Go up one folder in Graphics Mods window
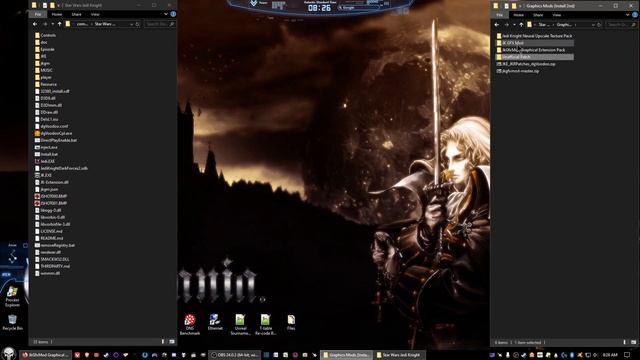 point(521,24)
